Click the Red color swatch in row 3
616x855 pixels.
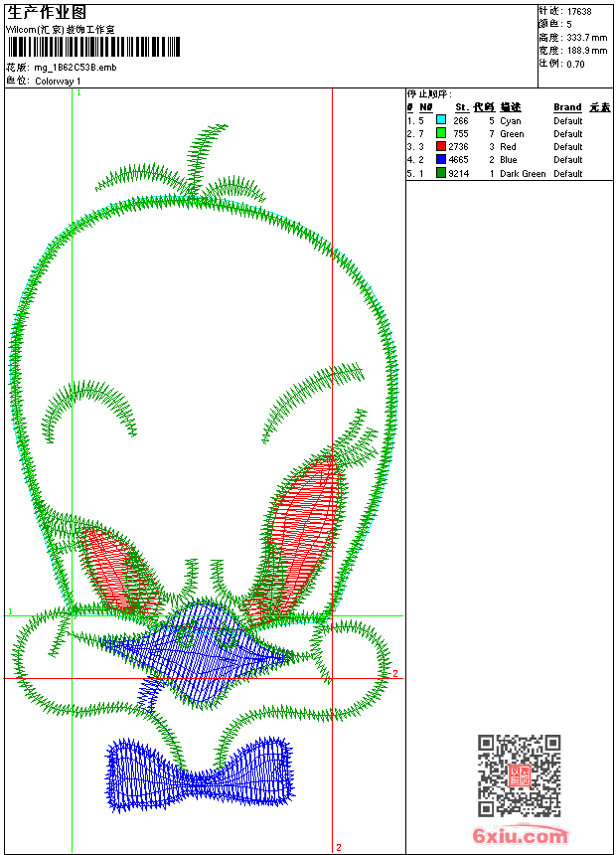click(x=441, y=146)
